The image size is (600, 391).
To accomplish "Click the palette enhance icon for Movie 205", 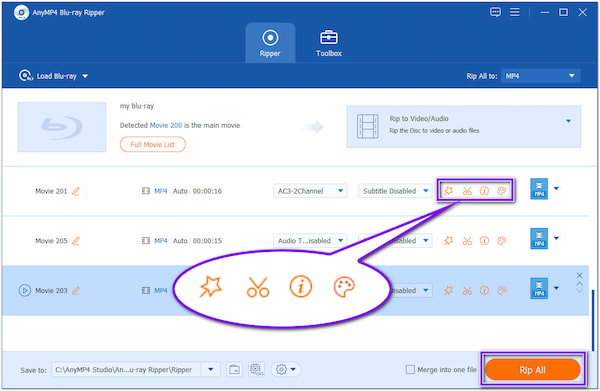I will tap(501, 241).
